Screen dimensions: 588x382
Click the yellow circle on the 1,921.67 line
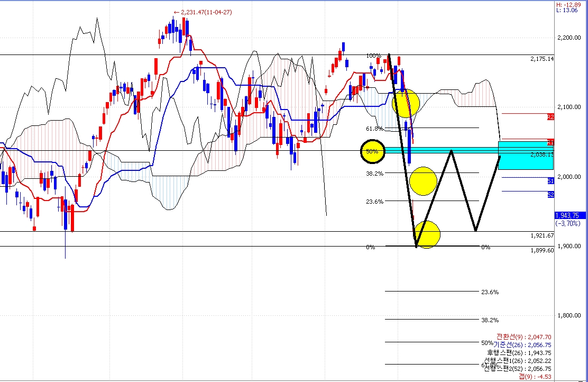pos(427,234)
